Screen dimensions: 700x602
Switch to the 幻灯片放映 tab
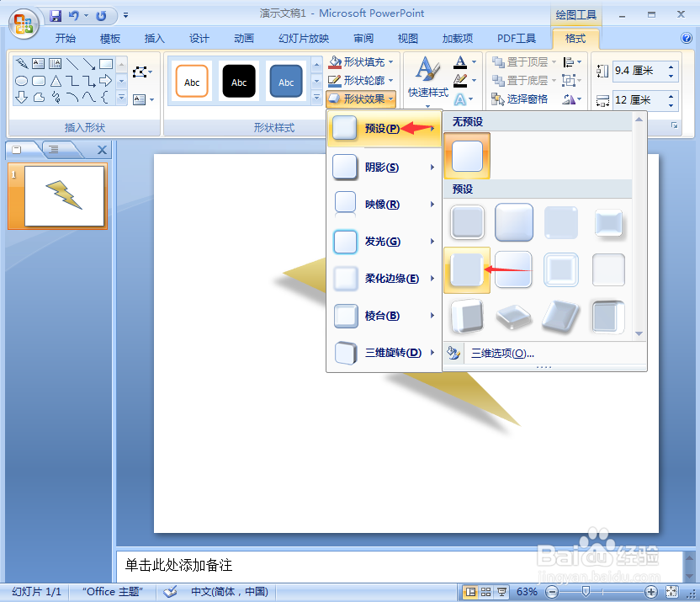click(304, 39)
